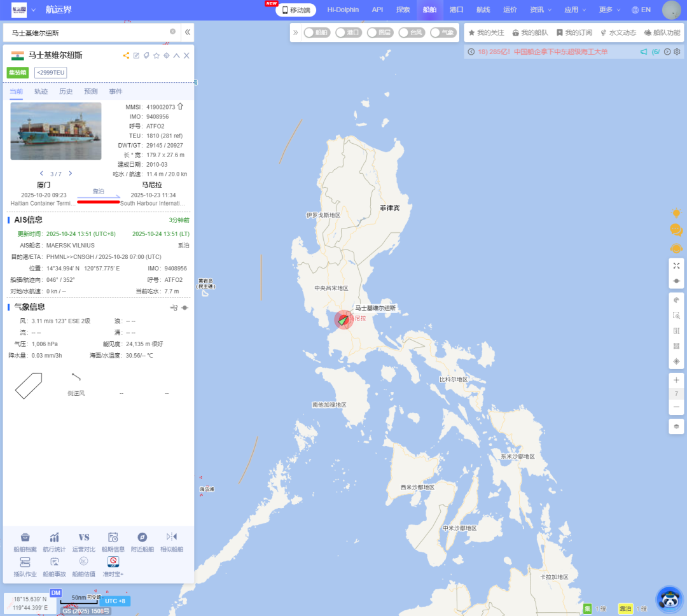Open the dropdown arrow next to site logo
This screenshot has width=687, height=616.
[33, 10]
